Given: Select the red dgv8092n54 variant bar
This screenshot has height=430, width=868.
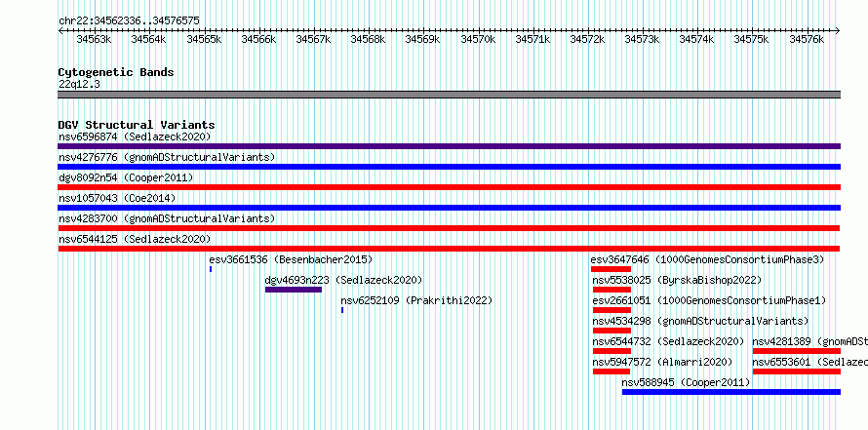Looking at the screenshot, I should click(449, 187).
